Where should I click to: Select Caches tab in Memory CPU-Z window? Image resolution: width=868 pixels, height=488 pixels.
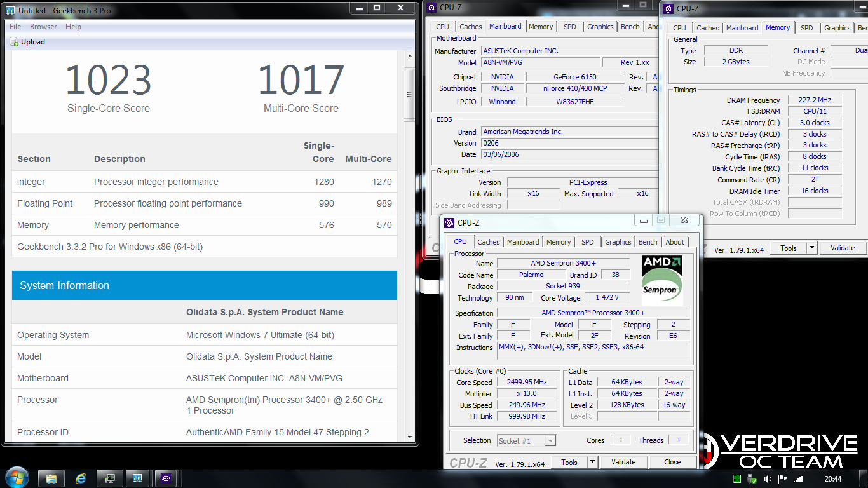(x=708, y=28)
